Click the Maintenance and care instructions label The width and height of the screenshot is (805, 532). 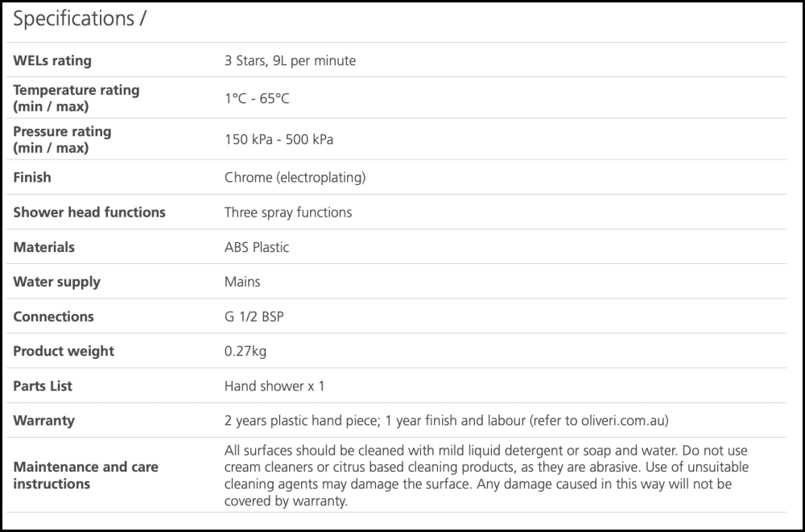point(85,475)
